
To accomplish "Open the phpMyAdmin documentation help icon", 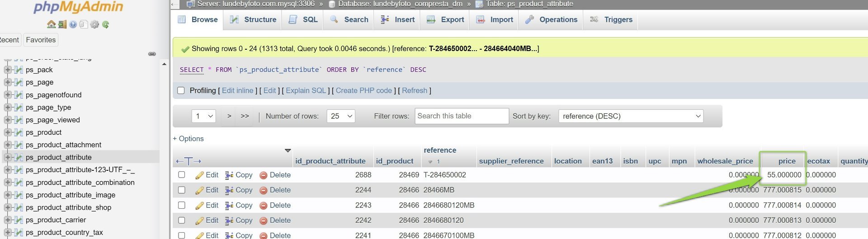I will point(73,24).
